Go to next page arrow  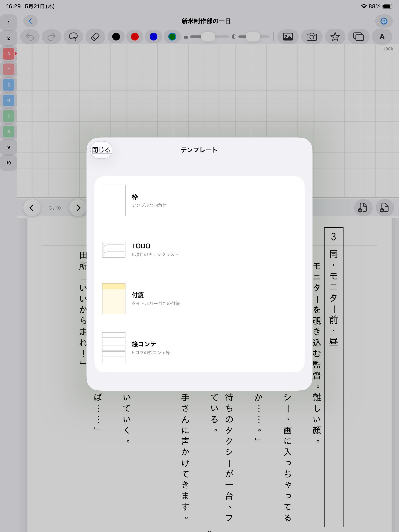coord(78,208)
